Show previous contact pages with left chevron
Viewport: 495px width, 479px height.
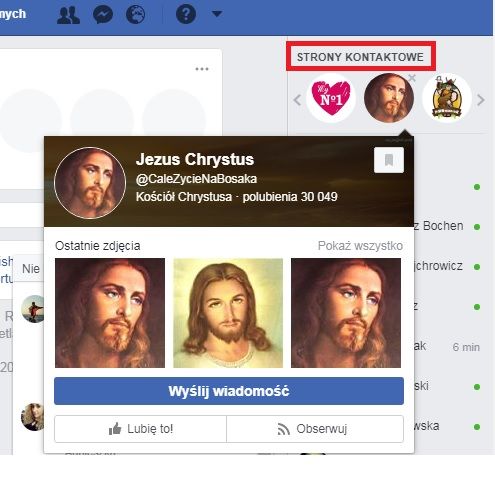pos(297,100)
